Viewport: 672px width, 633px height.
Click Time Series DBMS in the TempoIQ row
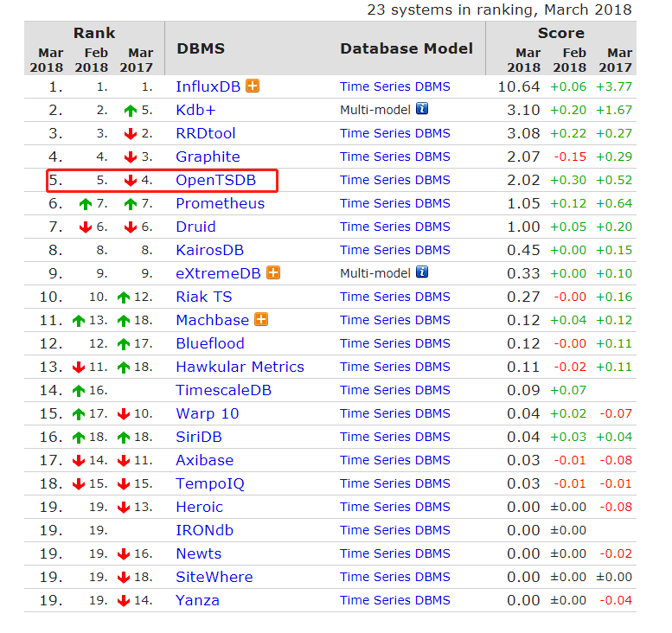(395, 484)
